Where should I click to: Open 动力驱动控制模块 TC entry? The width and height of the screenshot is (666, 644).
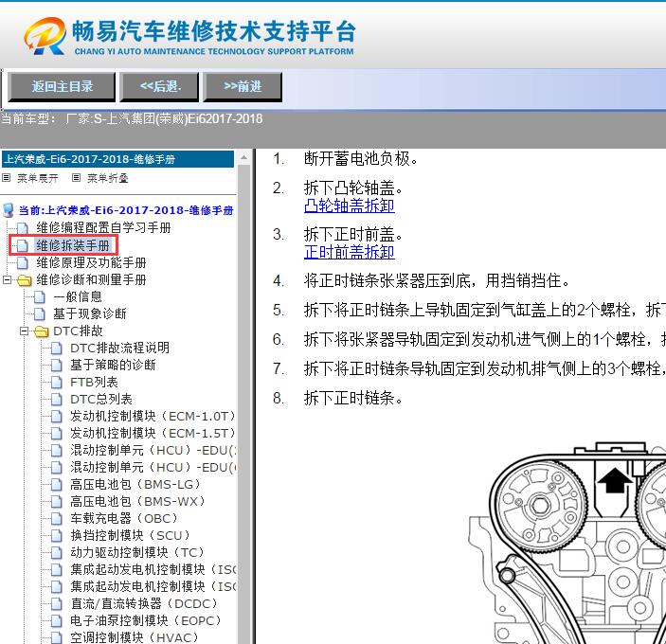[x=137, y=552]
